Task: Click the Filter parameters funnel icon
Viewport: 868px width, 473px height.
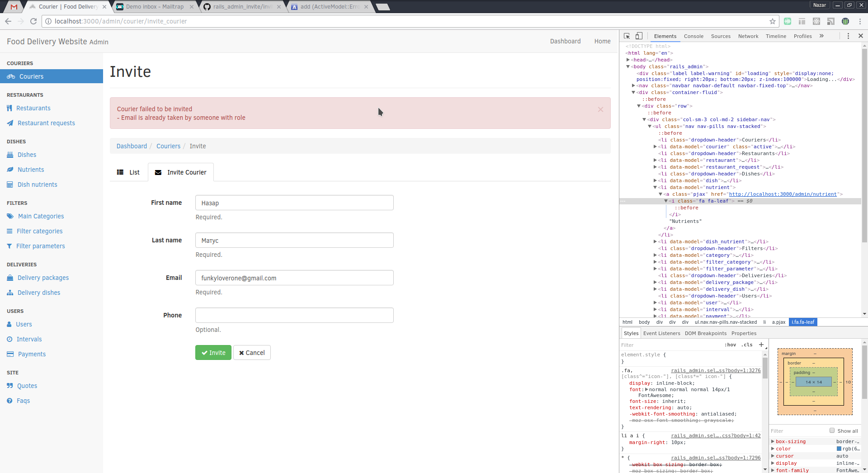Action: pos(9,246)
